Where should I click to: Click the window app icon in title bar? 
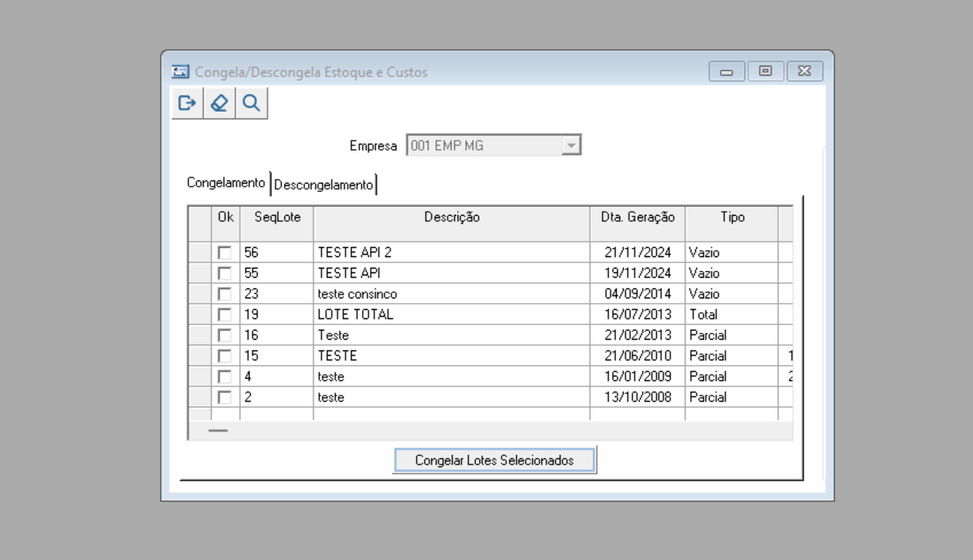coord(180,72)
